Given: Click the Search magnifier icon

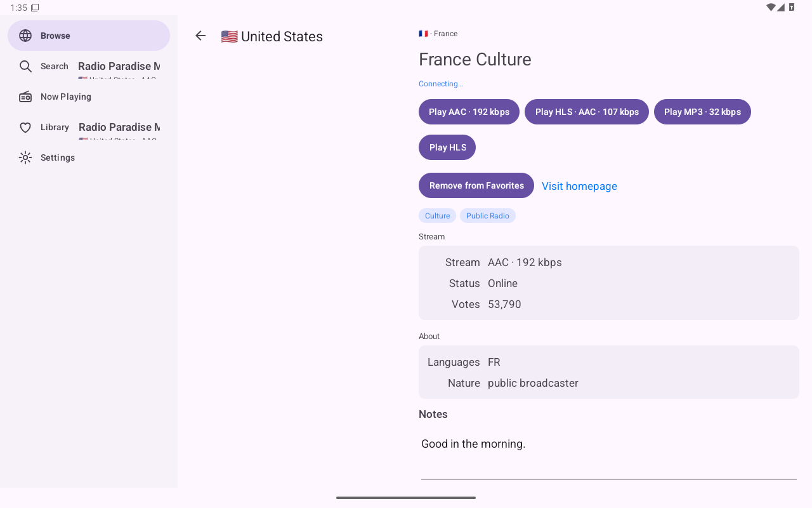Looking at the screenshot, I should (25, 66).
